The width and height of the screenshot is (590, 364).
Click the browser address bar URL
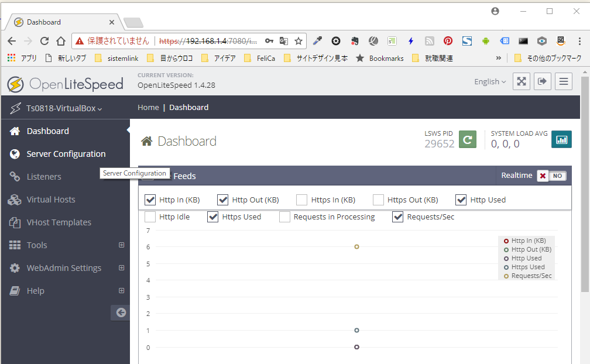(208, 41)
